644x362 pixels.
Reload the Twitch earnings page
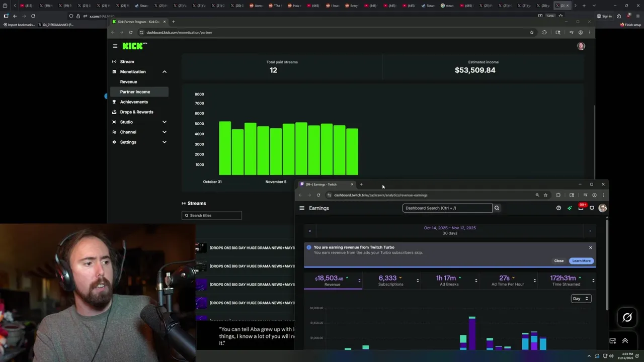point(318,195)
